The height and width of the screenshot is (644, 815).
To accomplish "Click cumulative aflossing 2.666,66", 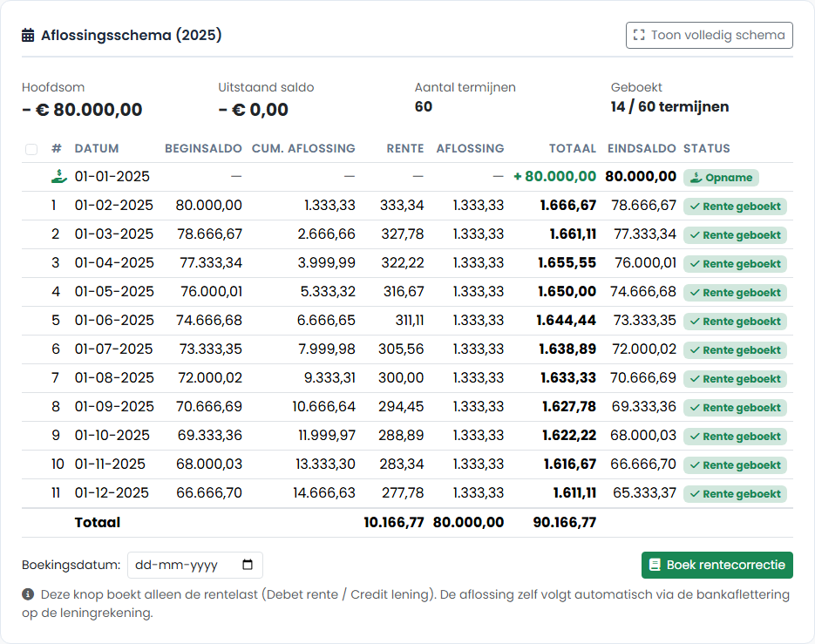I will (326, 234).
